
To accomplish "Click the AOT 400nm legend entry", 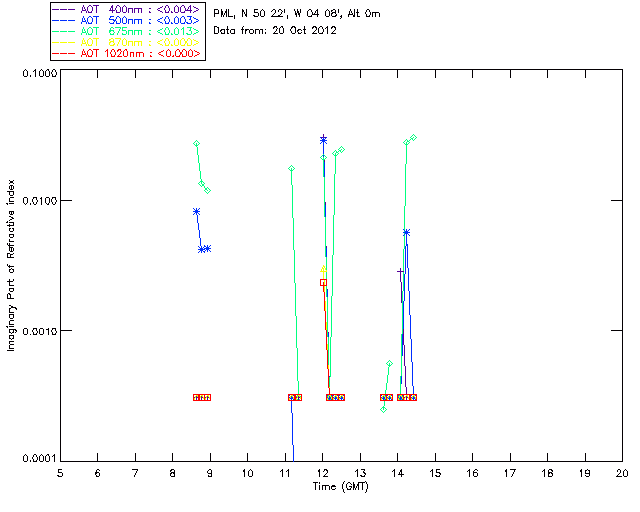I will tap(127, 9).
